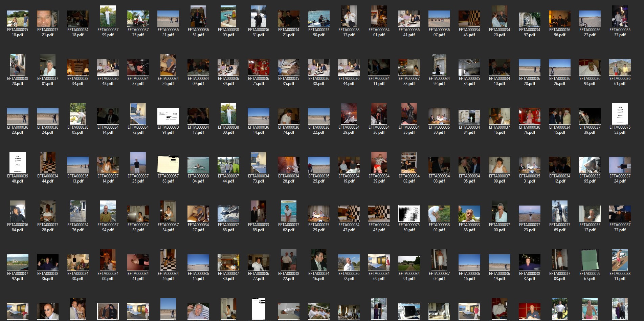The width and height of the screenshot is (644, 321).
Task: Click the EFTA00003473.pdf file name
Action: tap(259, 178)
